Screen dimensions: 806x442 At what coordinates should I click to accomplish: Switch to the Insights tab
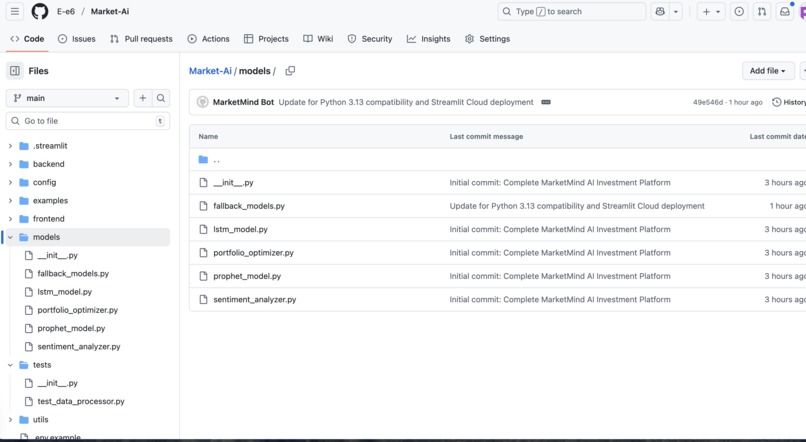tap(428, 39)
